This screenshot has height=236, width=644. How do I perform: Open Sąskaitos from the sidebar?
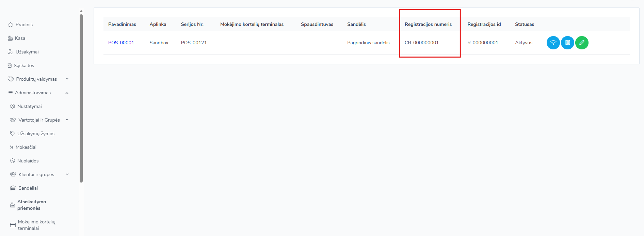pos(24,65)
